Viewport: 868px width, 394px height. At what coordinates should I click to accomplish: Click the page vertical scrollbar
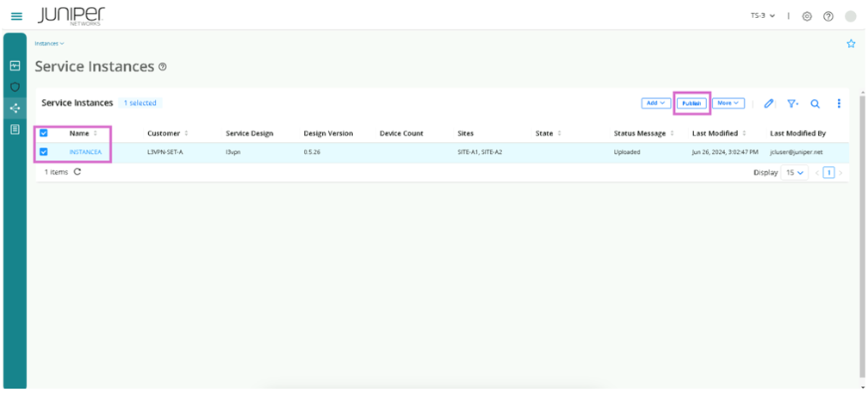click(x=862, y=238)
